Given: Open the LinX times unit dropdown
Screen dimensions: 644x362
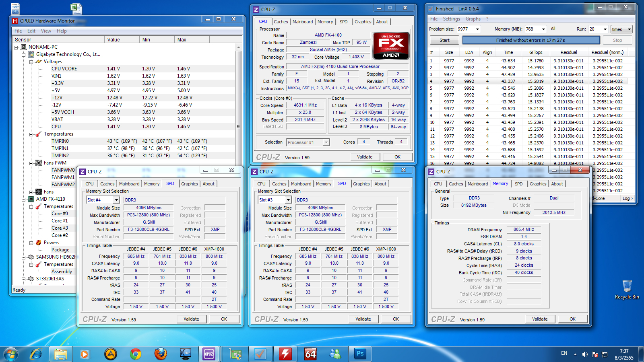Looking at the screenshot, I should 621,29.
